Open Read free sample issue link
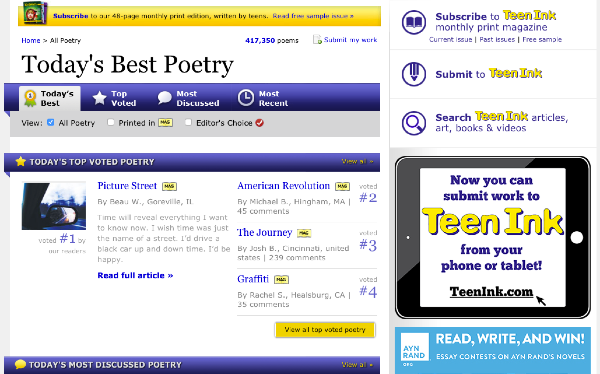The image size is (600, 374). coord(313,16)
